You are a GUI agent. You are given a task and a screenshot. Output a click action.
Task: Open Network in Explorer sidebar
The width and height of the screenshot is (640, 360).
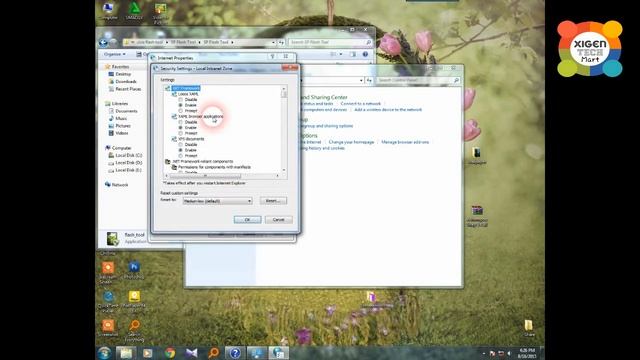pyautogui.click(x=120, y=184)
